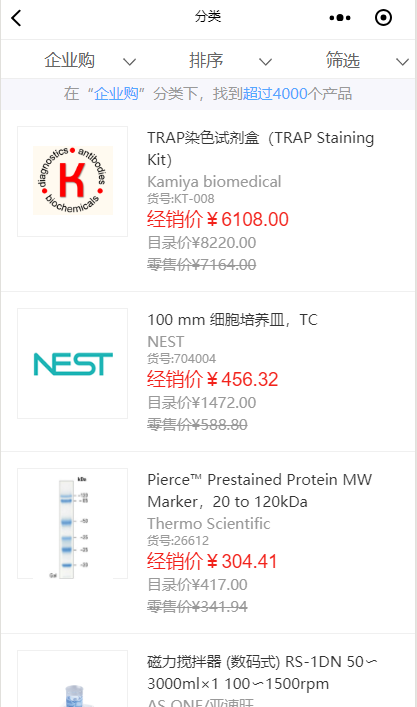The image size is (417, 707).
Task: Click the chevron next to 筛选
Action: (402, 62)
